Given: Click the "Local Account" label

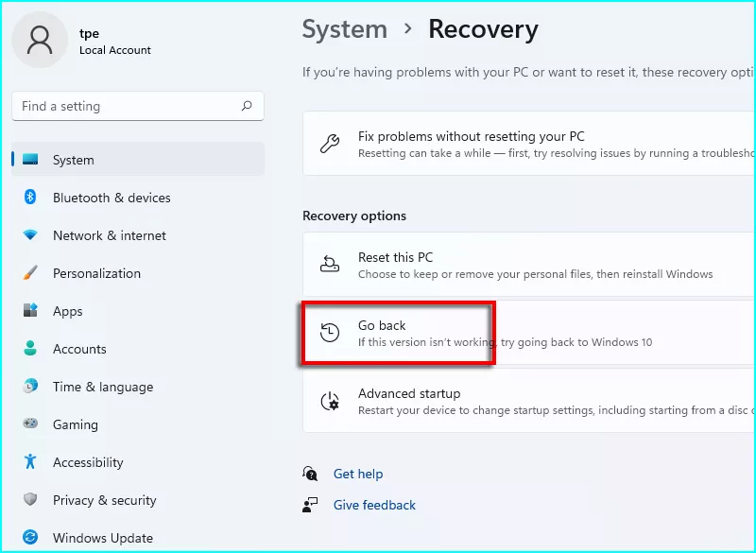Looking at the screenshot, I should [x=115, y=50].
